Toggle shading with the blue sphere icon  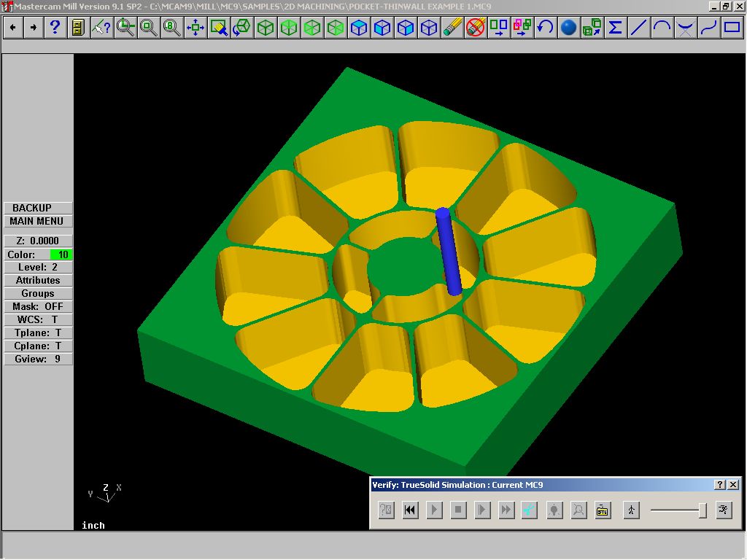coord(568,28)
